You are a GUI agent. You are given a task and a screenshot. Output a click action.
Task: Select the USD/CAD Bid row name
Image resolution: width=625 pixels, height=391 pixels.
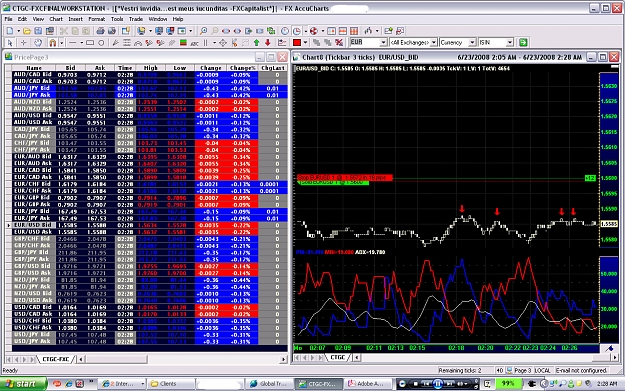point(33,307)
